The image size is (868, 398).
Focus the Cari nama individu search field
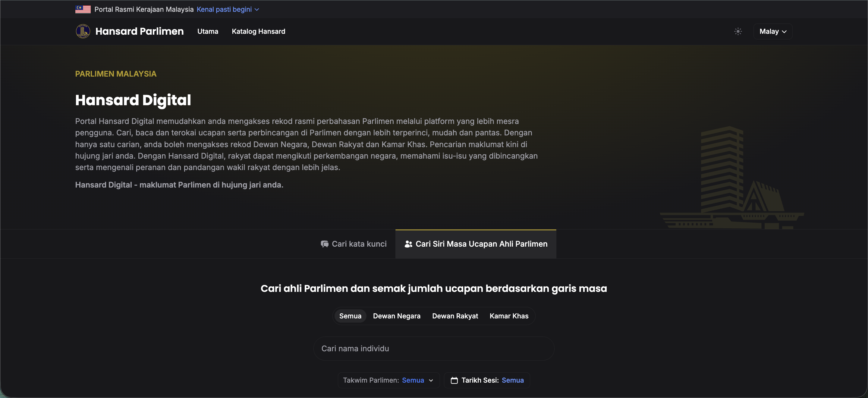coord(434,349)
